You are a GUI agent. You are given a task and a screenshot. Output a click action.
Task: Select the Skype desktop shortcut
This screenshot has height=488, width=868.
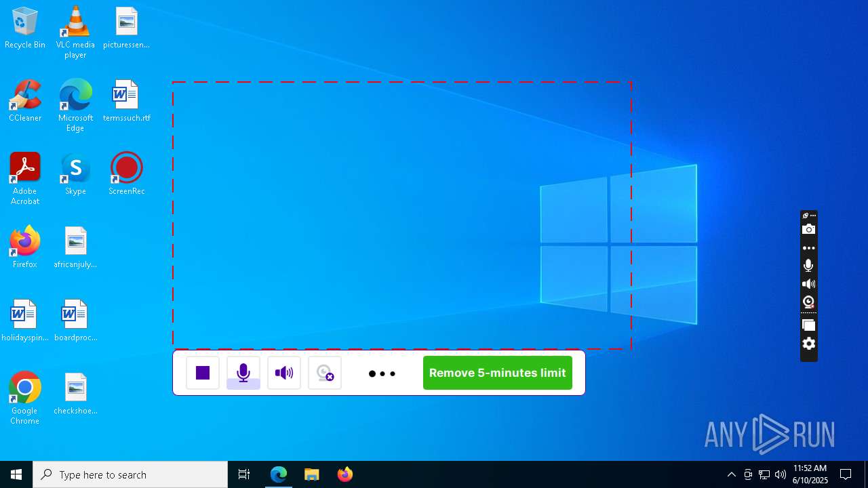(x=75, y=175)
